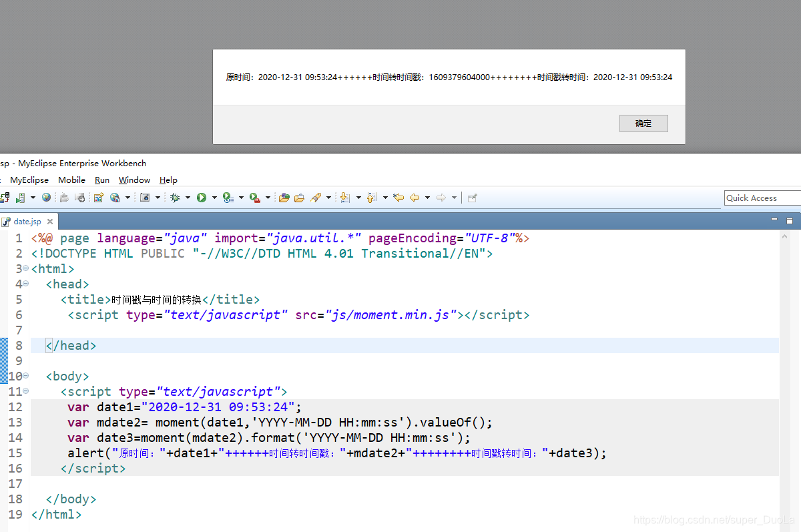Collapse the script fold on line 11

25,391
